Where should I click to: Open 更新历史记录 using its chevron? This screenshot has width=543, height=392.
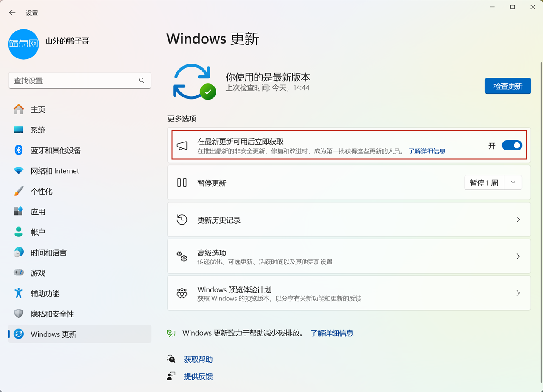[518, 220]
